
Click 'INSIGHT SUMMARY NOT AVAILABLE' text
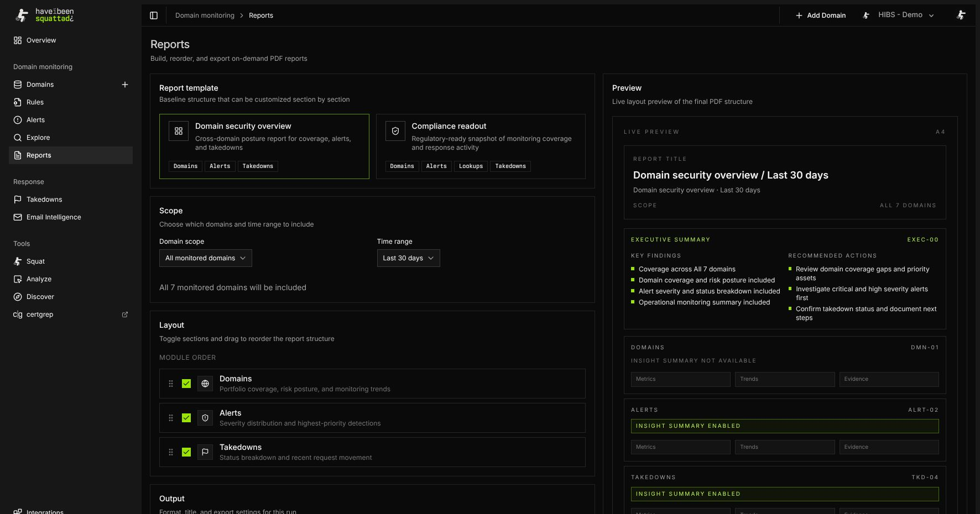click(694, 361)
